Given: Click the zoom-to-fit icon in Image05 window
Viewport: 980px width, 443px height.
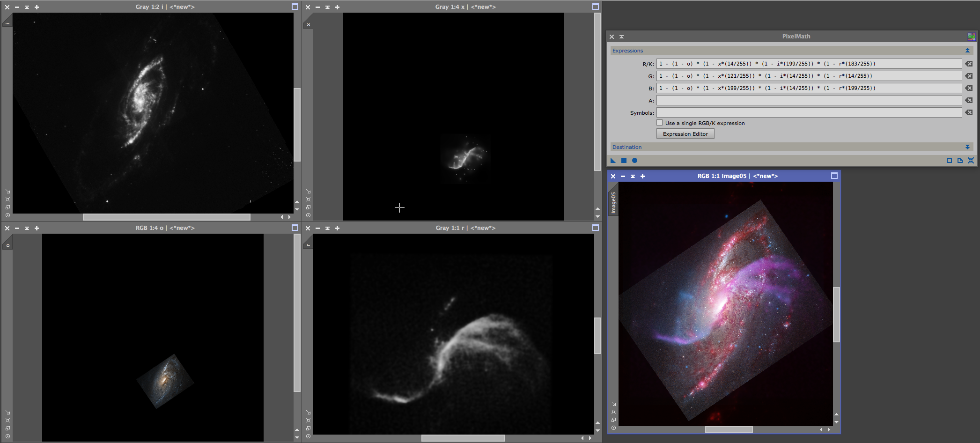Looking at the screenshot, I should (x=613, y=412).
